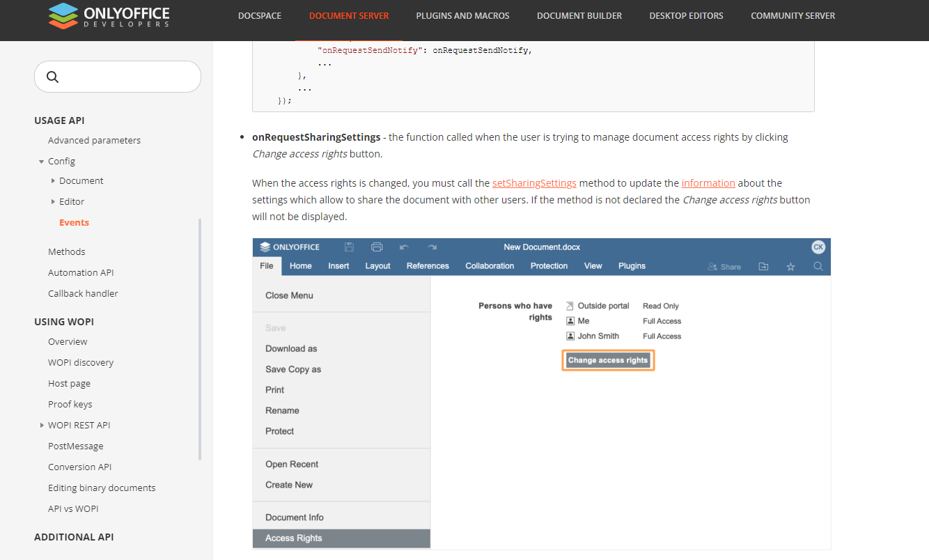
Task: Open Editing binary documents in sidebar
Action: point(102,488)
